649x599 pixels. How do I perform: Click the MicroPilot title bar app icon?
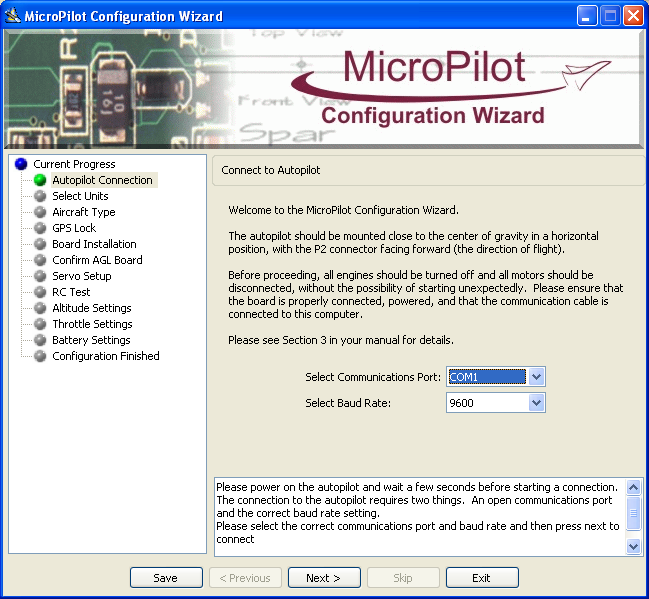(12, 16)
